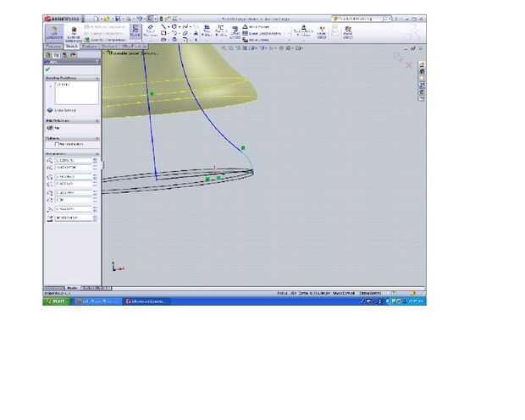525x420 pixels.
Task: Click Fix relation in Add Relations
Action: [53, 128]
